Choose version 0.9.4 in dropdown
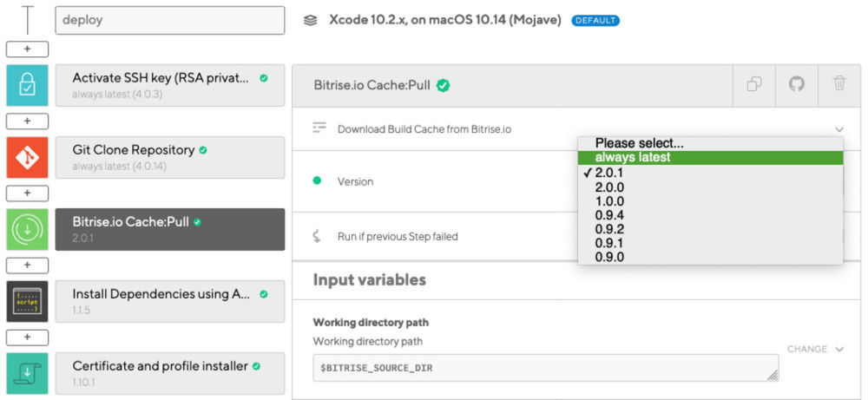 tap(710, 215)
